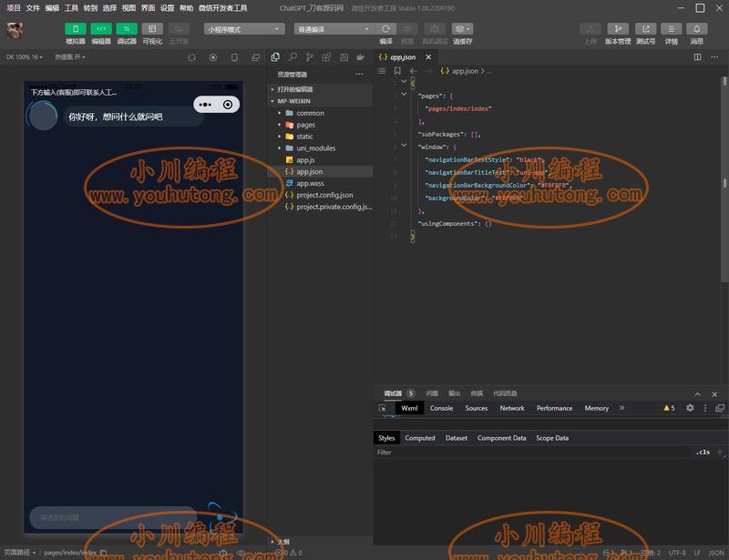
Task: Switch to the Component Data tab
Action: click(502, 438)
